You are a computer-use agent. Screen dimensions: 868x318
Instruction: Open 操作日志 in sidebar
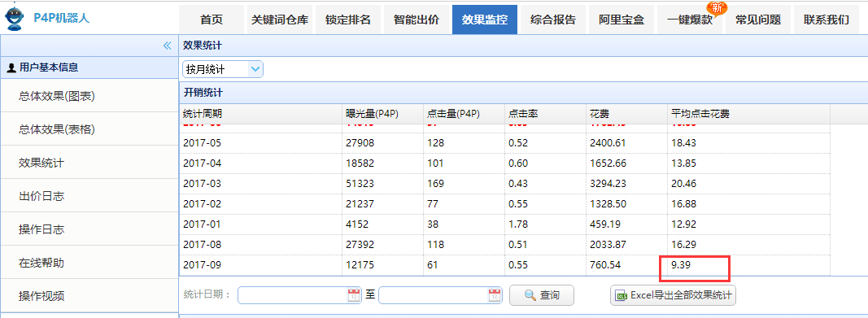coord(89,229)
